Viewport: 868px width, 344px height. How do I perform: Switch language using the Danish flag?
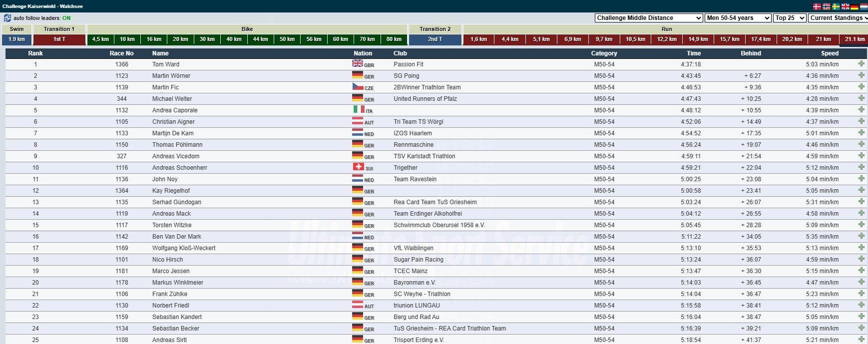pos(817,6)
